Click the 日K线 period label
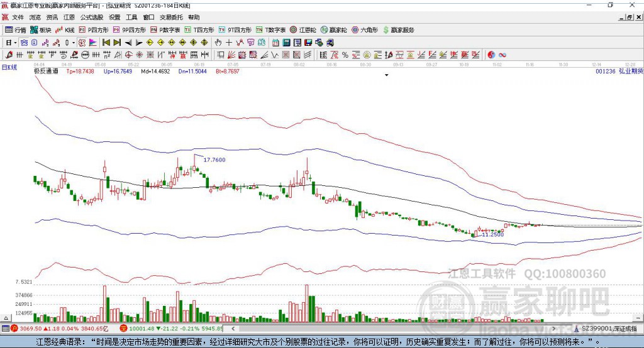This screenshot has height=348, width=644. [x=9, y=67]
